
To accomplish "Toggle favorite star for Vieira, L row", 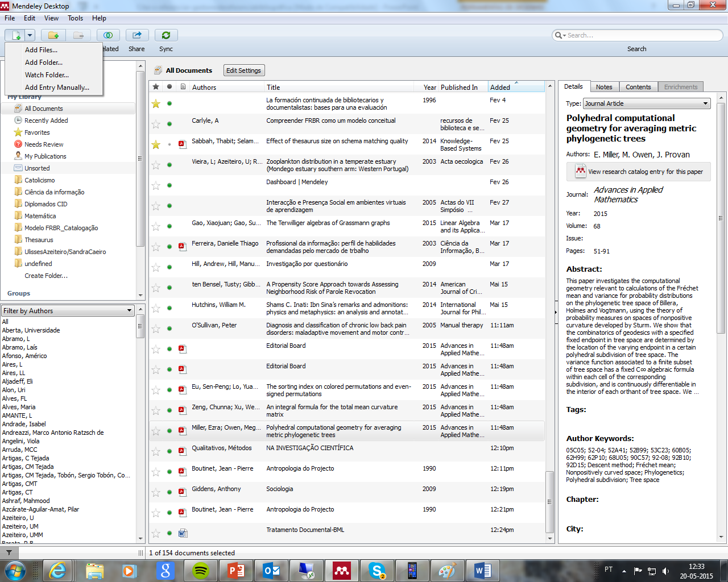I will pos(156,165).
